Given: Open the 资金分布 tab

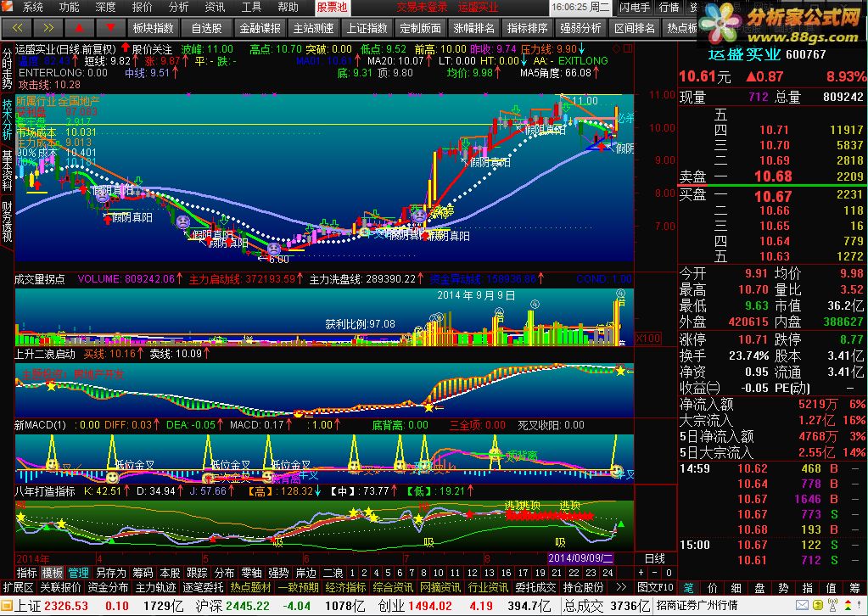Looking at the screenshot, I should [108, 587].
